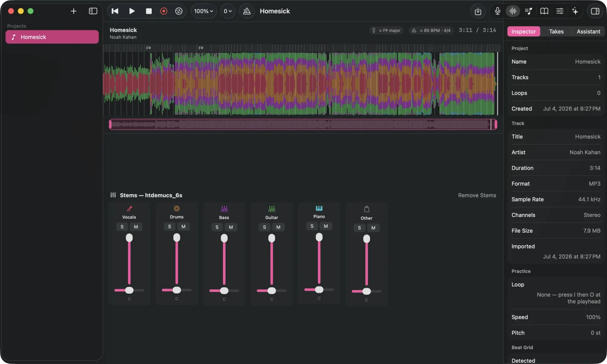This screenshot has height=364, width=607.
Task: Start playback with the Play button
Action: 132,11
